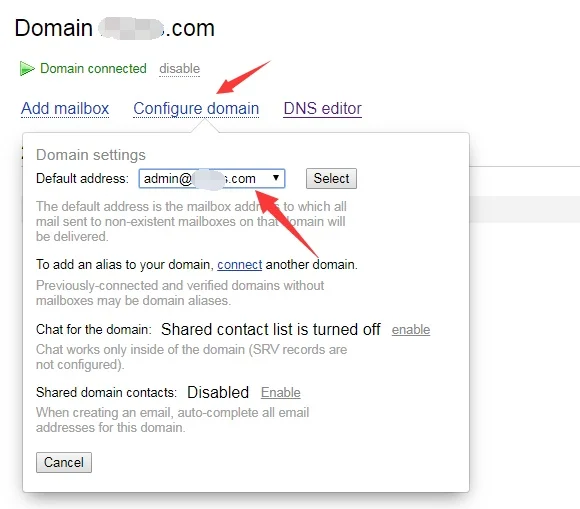Click the Domain connected status text
Screen dimensions: 580x509
click(x=93, y=69)
